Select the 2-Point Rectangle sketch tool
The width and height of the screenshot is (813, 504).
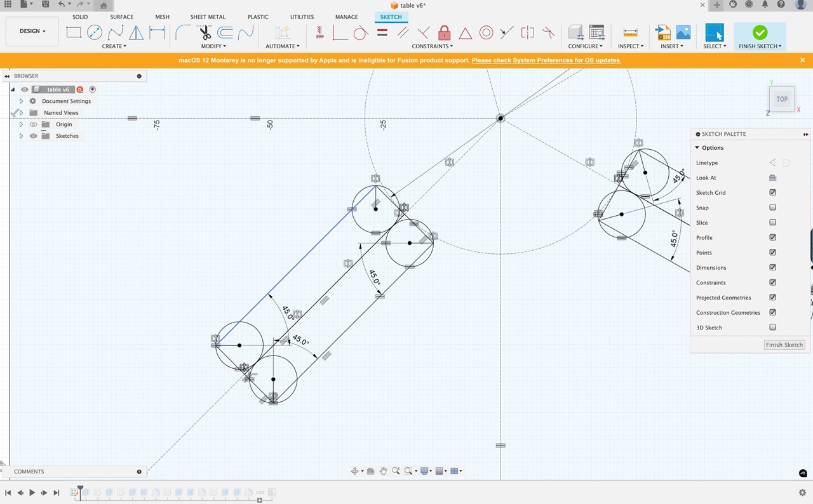click(x=74, y=32)
